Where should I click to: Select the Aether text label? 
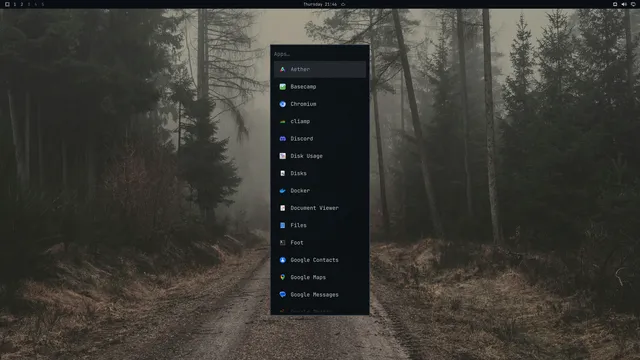[300, 69]
